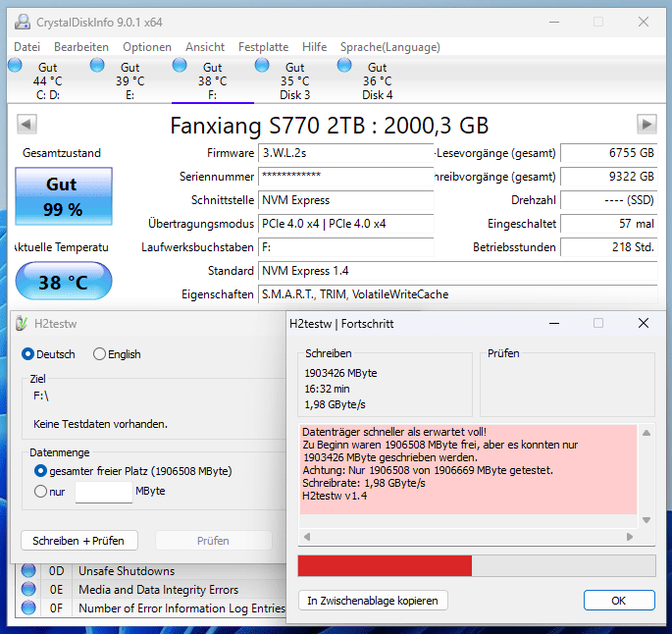
Task: Click the Übertragungsmodus field PCIe 4.0 x4
Action: (x=346, y=224)
